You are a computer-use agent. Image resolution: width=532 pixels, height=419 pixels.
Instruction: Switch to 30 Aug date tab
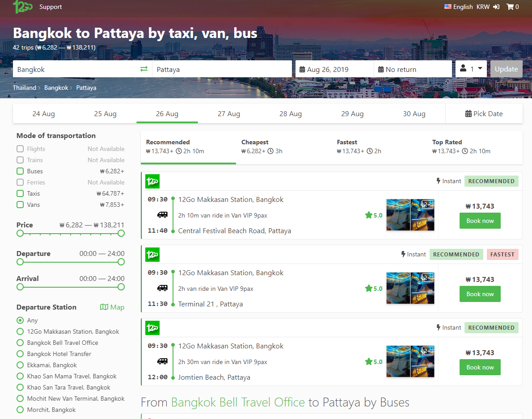414,114
